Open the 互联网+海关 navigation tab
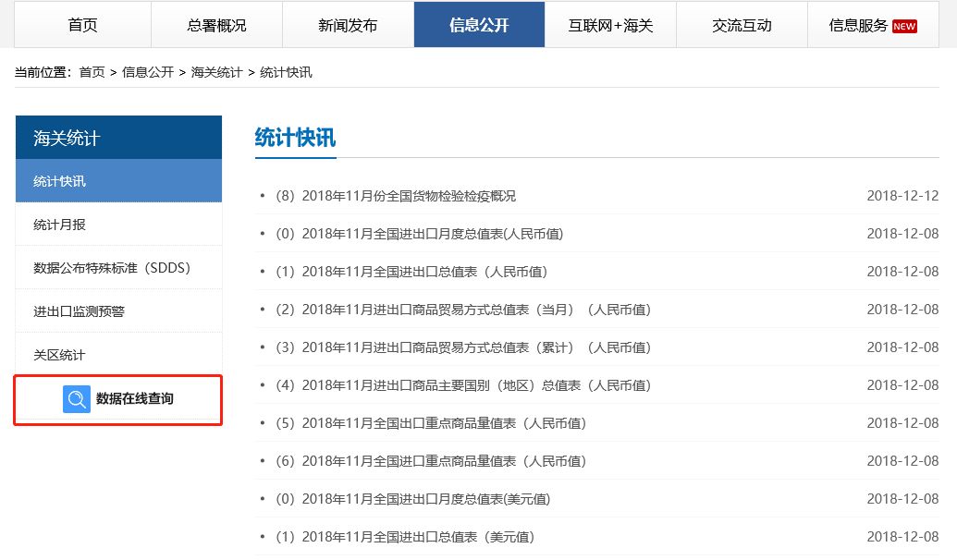 click(x=610, y=26)
